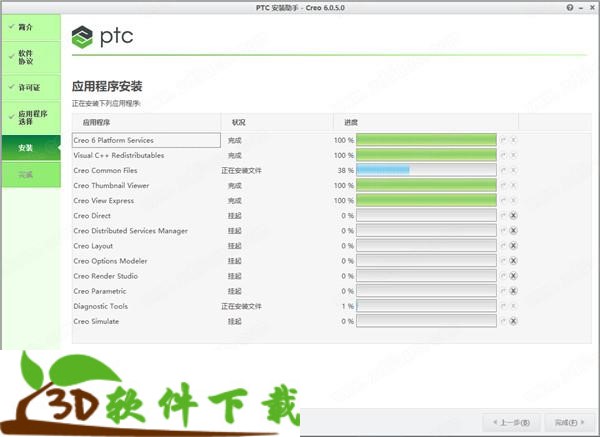The width and height of the screenshot is (600, 437).
Task: Select Diagnostic Tools in the list
Action: (x=101, y=306)
